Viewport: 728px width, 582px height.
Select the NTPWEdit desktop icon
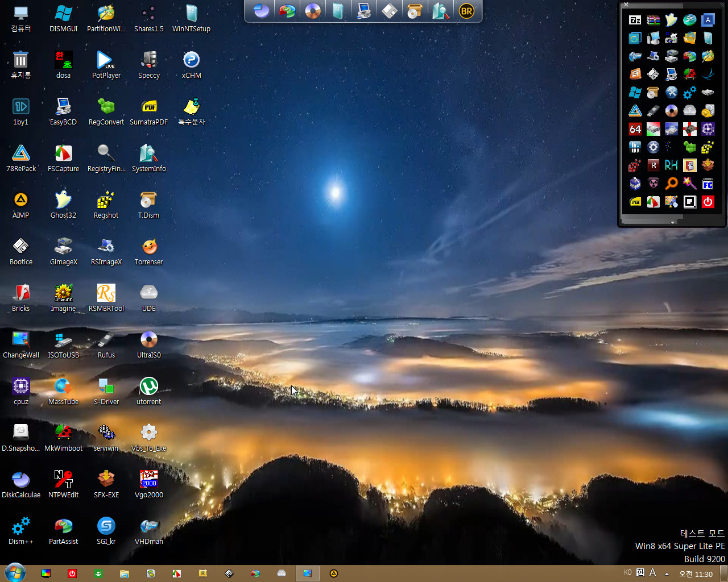click(63, 485)
